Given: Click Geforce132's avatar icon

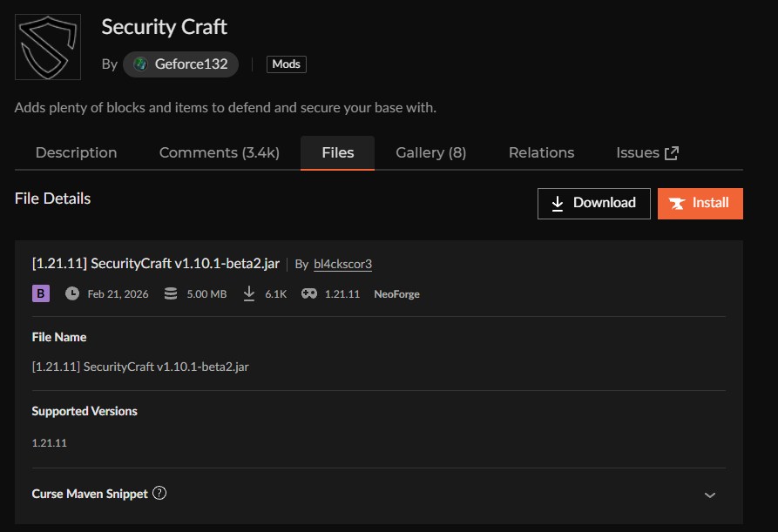Looking at the screenshot, I should [141, 64].
